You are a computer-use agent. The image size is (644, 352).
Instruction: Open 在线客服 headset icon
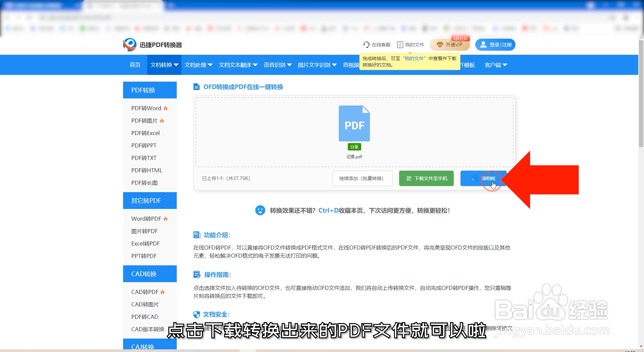(366, 44)
